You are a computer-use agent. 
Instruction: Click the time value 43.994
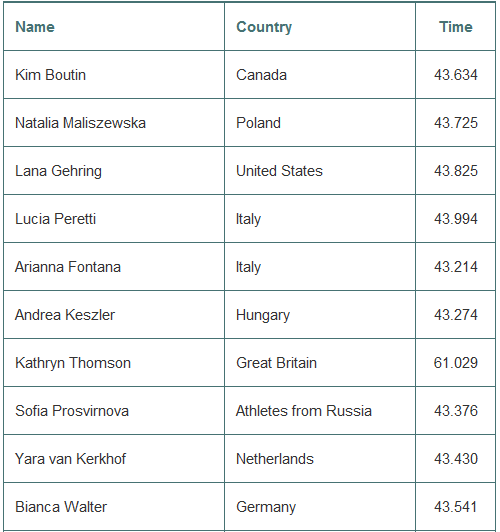pos(456,219)
